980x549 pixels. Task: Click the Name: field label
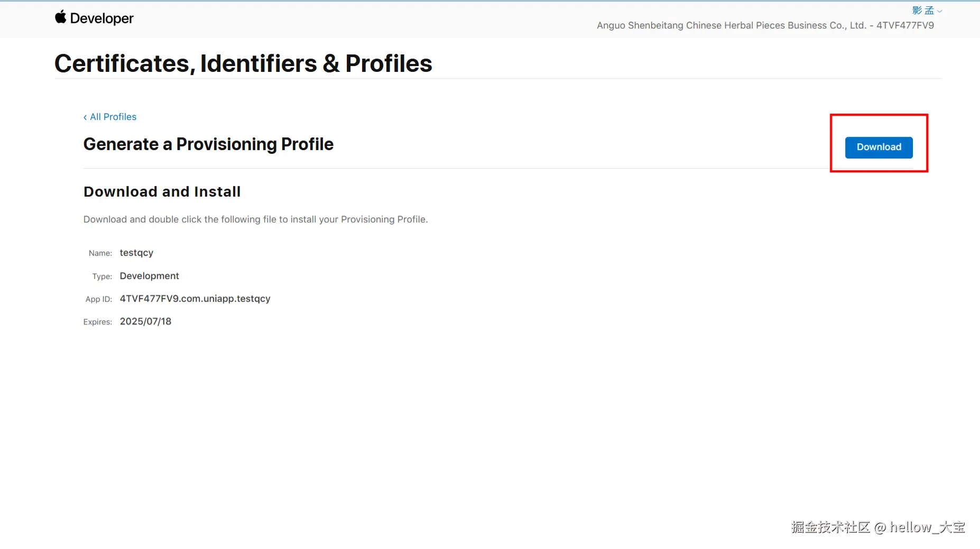coord(100,253)
